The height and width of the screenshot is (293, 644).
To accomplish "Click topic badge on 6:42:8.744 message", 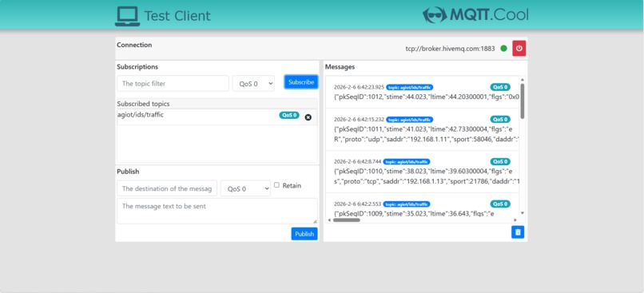I will pyautogui.click(x=407, y=162).
